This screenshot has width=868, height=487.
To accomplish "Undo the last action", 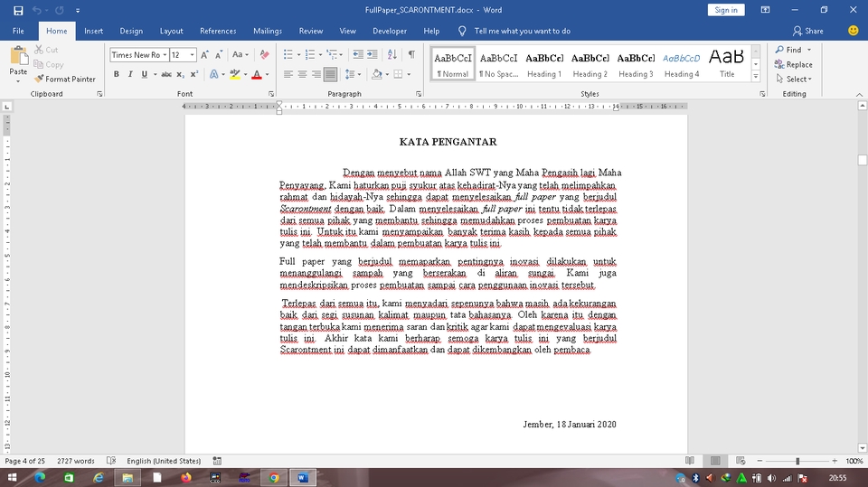I will [x=36, y=10].
